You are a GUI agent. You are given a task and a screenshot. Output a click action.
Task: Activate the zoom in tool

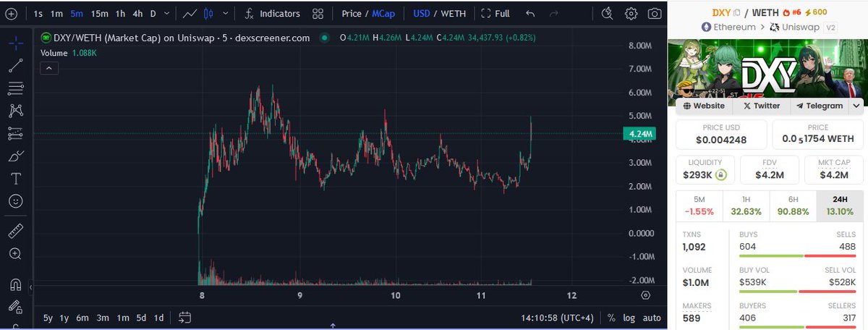click(15, 254)
